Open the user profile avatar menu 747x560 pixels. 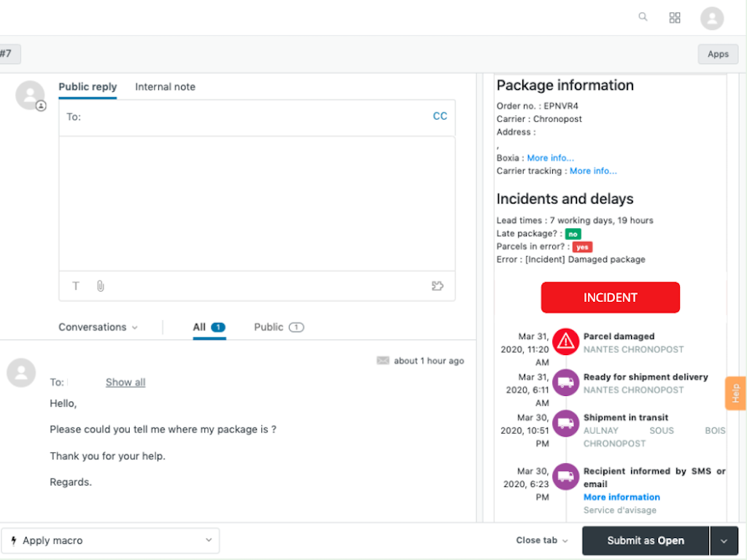(712, 17)
